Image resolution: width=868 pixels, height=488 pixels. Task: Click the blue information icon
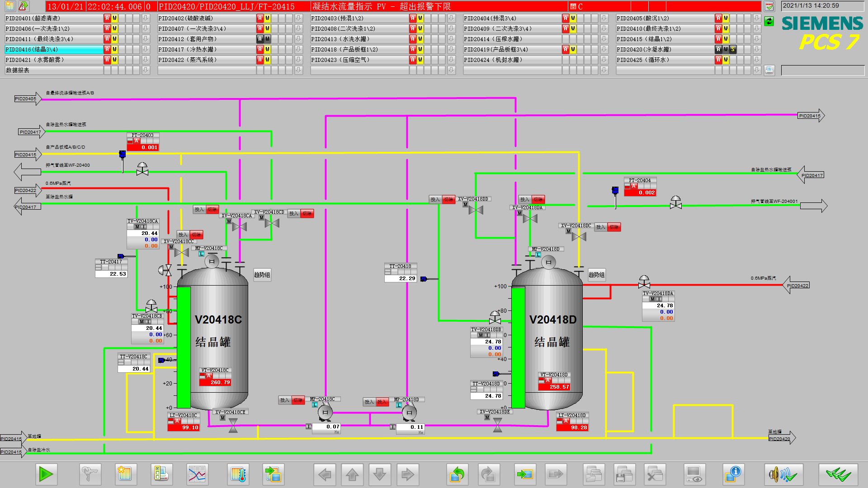pos(733,474)
